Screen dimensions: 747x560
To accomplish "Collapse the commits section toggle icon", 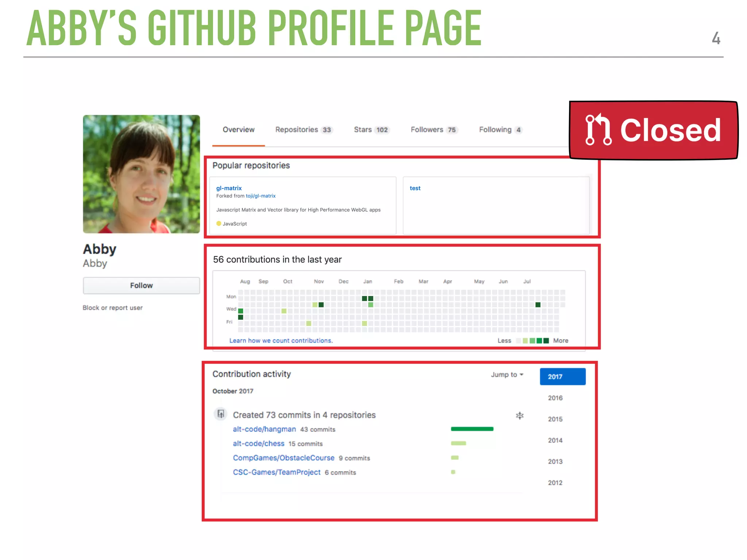I will tap(520, 416).
